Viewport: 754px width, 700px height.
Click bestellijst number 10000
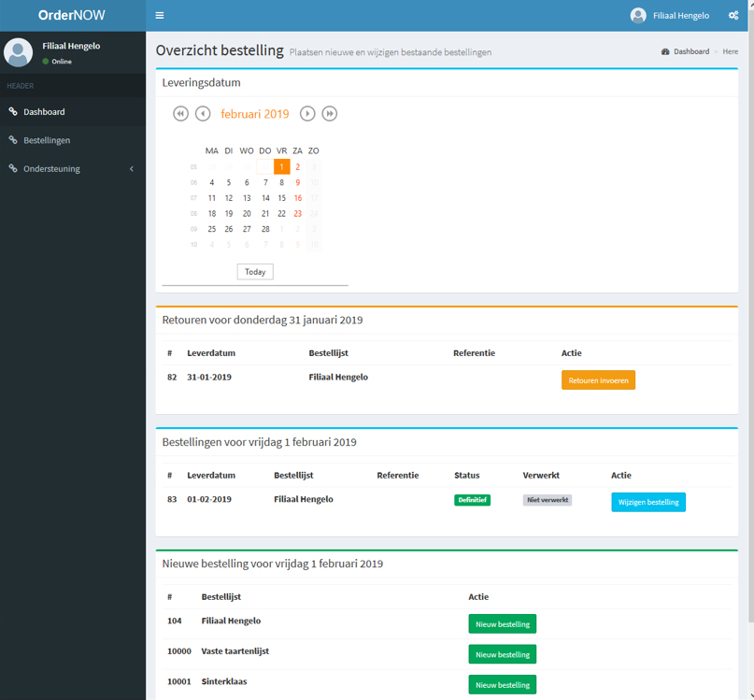(x=178, y=651)
